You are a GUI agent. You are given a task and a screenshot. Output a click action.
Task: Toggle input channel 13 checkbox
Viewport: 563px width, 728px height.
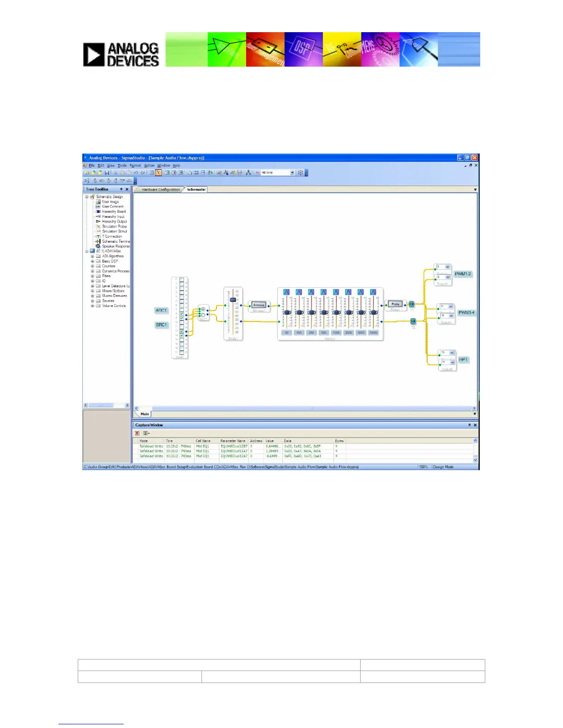tap(182, 336)
